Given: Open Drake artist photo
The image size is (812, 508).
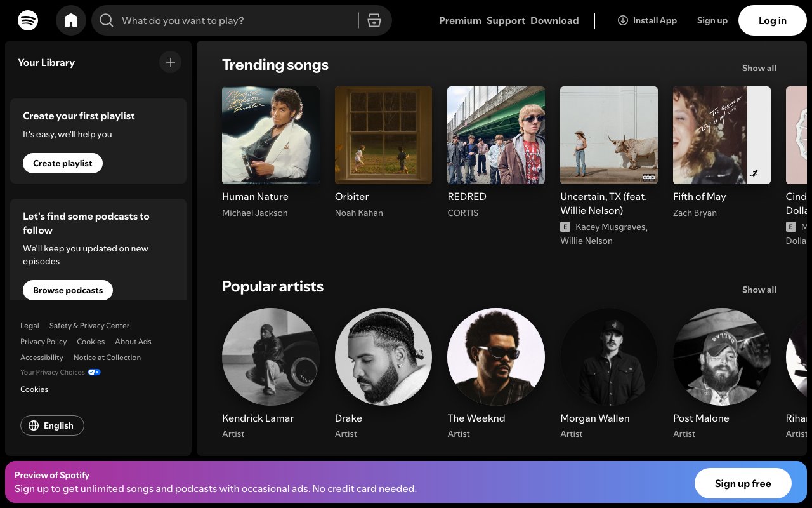Looking at the screenshot, I should tap(383, 357).
